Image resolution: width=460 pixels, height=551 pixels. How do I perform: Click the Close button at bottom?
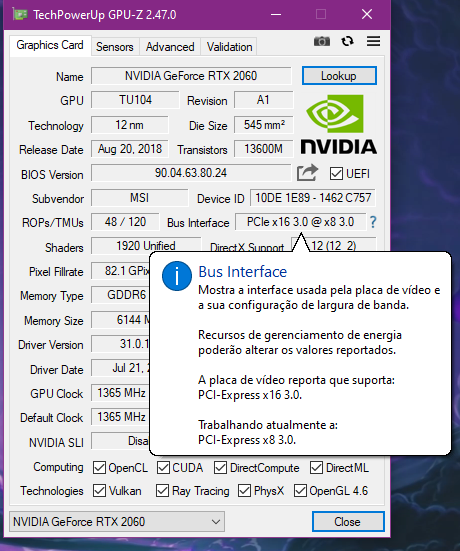[x=348, y=521]
